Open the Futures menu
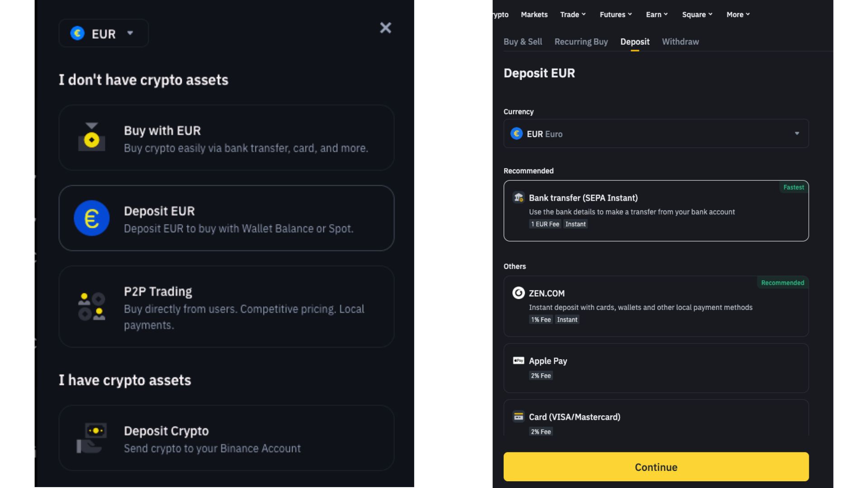This screenshot has width=868, height=488. pos(616,14)
